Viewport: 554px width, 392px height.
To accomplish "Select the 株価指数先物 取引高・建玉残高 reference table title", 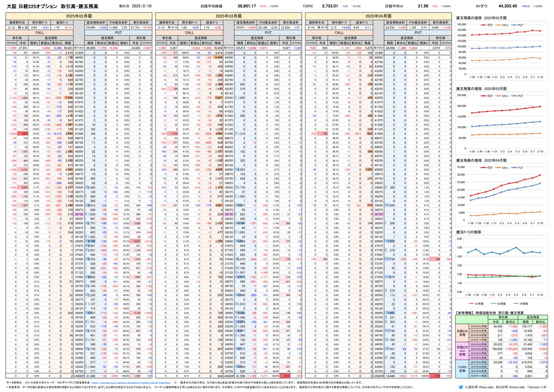I will (x=491, y=314).
